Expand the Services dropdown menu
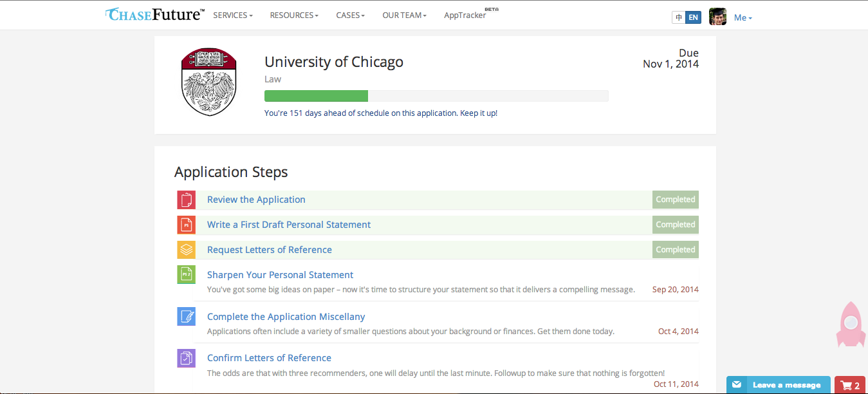868x394 pixels. point(232,15)
